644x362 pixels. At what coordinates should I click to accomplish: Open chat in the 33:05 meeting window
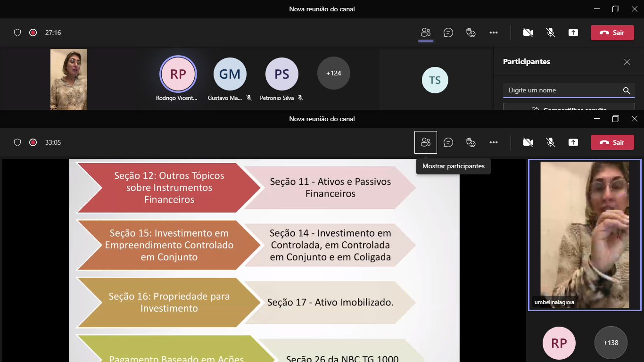tap(448, 142)
